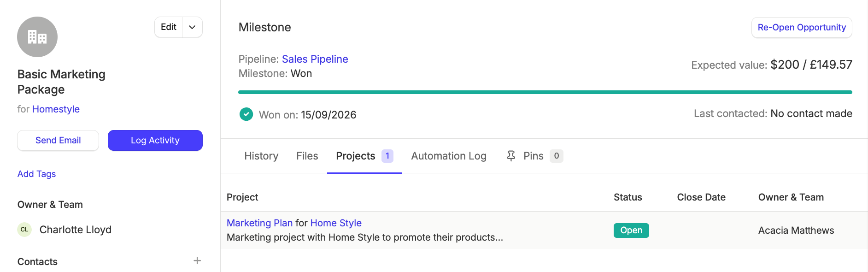Click the 'No contact made' text
This screenshot has width=868, height=272.
[811, 113]
